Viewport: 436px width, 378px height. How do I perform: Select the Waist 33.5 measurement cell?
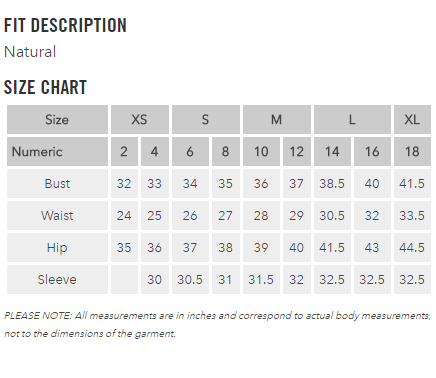coord(412,215)
